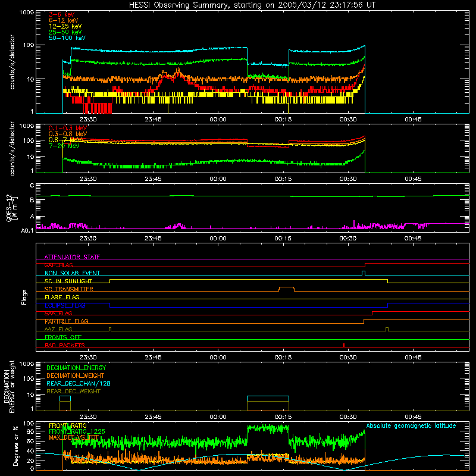Select the SAA_FLAG label

tap(58, 313)
